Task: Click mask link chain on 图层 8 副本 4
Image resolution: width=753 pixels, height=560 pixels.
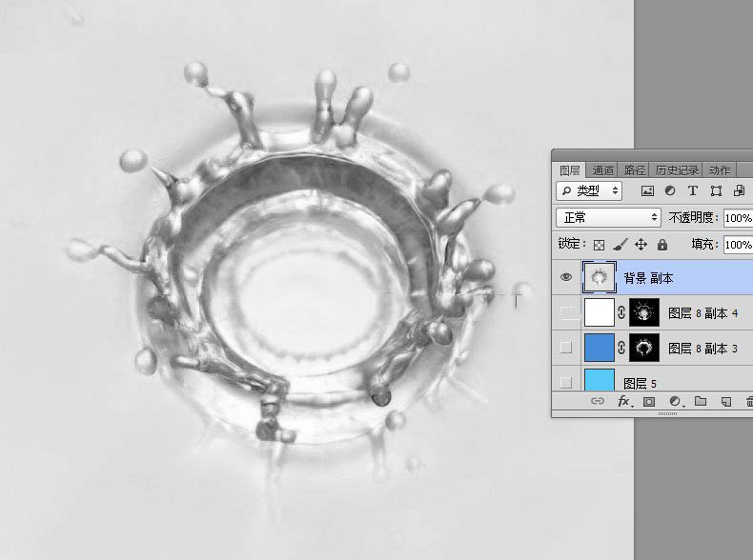Action: click(621, 313)
